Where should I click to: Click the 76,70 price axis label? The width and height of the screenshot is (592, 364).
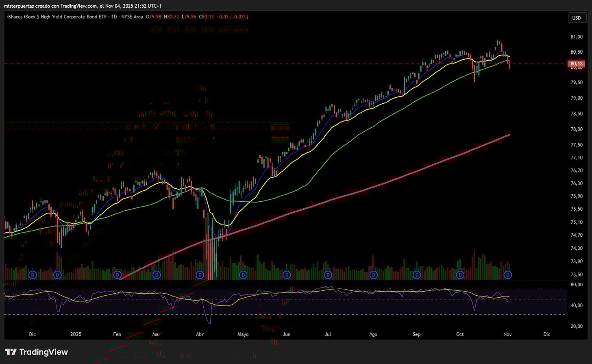point(576,170)
